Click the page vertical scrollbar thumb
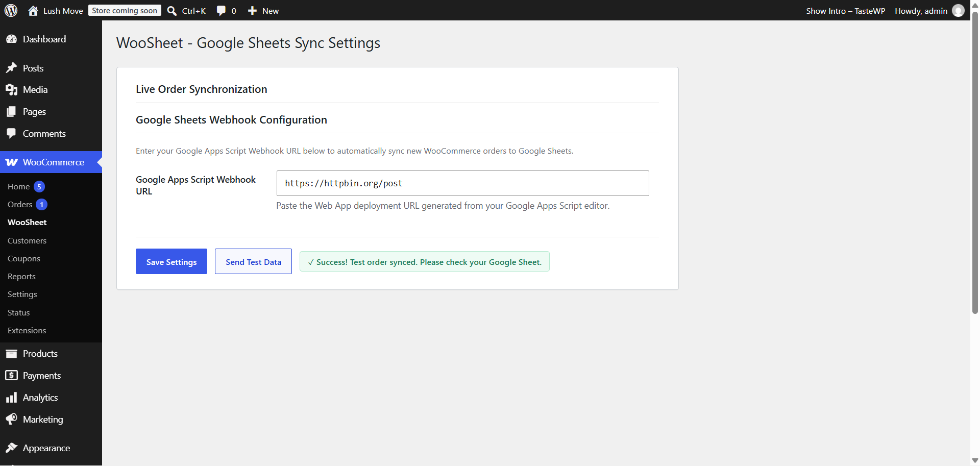 [x=975, y=162]
